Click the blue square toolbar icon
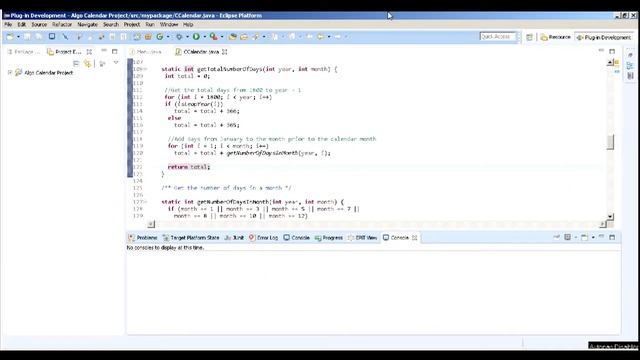640x360 pixels. 52,36
